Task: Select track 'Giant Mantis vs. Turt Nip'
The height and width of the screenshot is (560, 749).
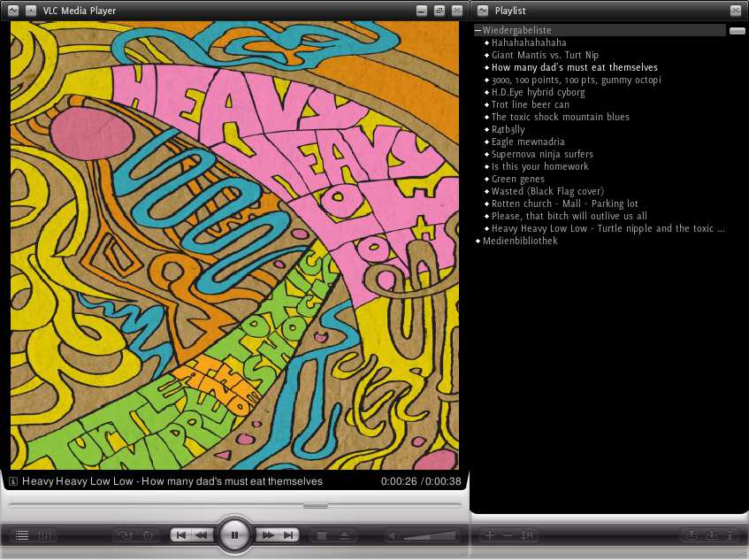Action: [545, 55]
